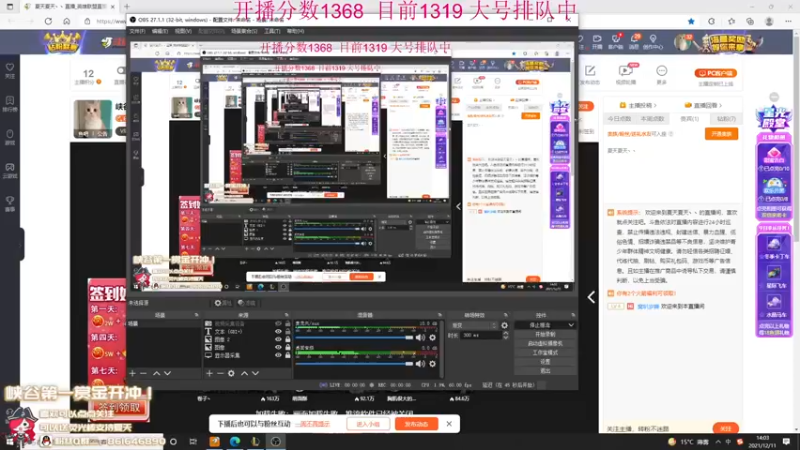
Task: Move selected source down in Sources panel
Action: click(x=255, y=373)
